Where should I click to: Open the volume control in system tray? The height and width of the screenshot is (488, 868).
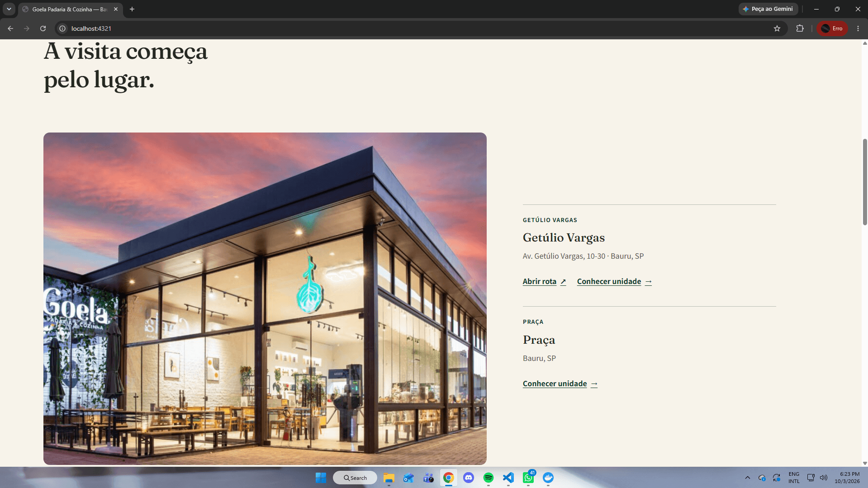824,478
